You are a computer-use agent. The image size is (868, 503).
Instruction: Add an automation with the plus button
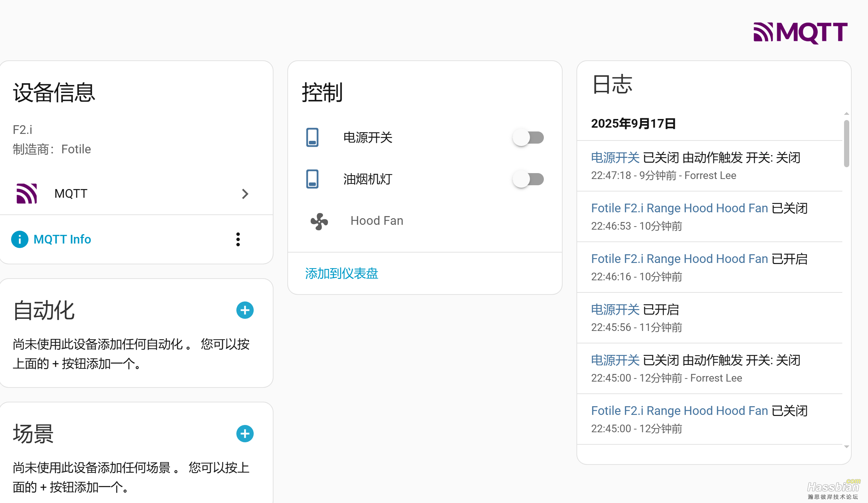click(x=245, y=310)
